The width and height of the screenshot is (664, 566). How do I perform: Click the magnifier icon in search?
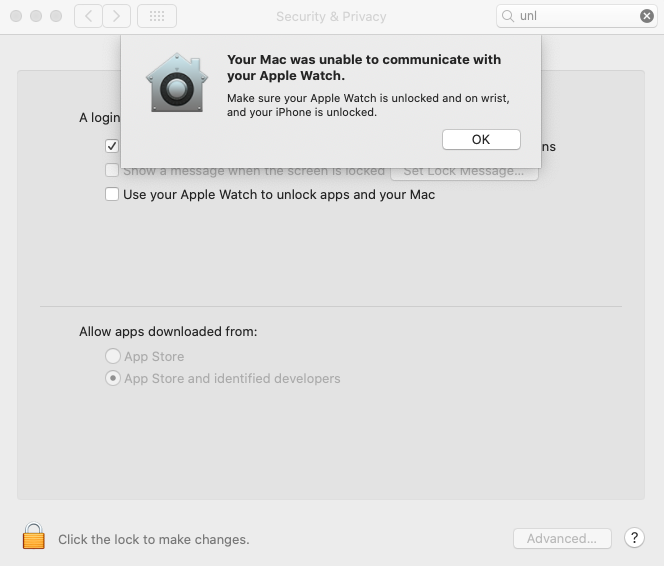click(x=509, y=16)
